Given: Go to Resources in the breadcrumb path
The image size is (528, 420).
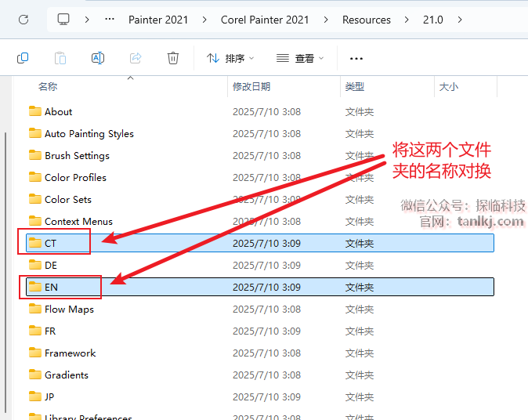Looking at the screenshot, I should tap(366, 20).
